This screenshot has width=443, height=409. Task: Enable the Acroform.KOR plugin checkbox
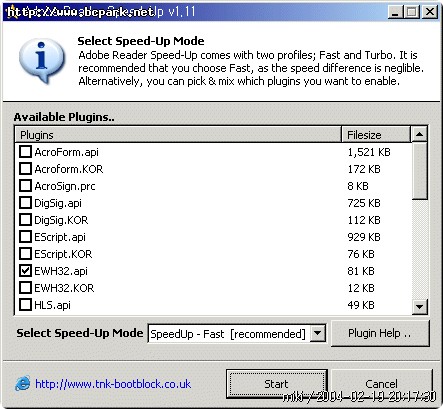[25, 169]
